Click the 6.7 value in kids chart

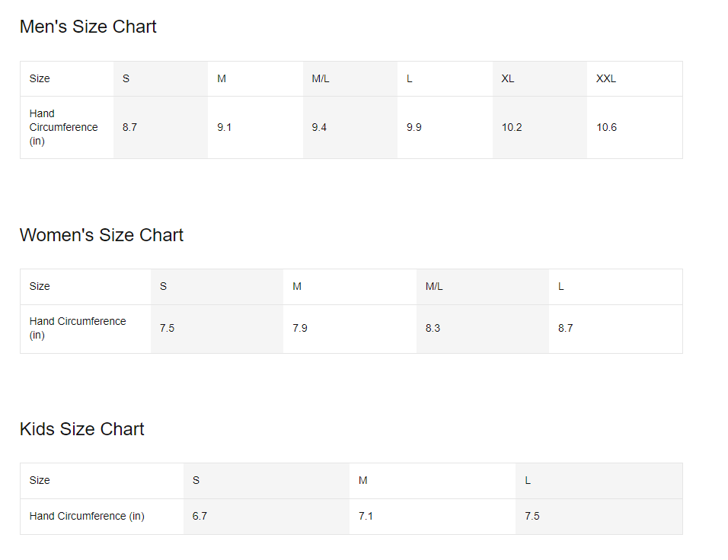(x=200, y=517)
